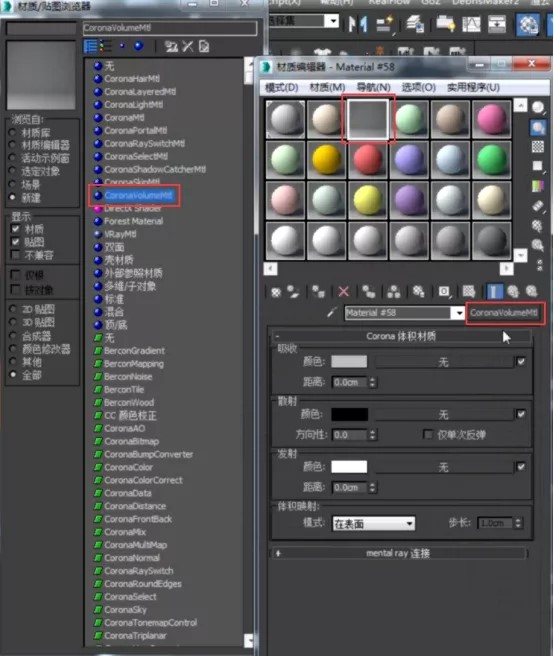
Task: Click Assign Material to Selection icon
Action: [x=318, y=292]
